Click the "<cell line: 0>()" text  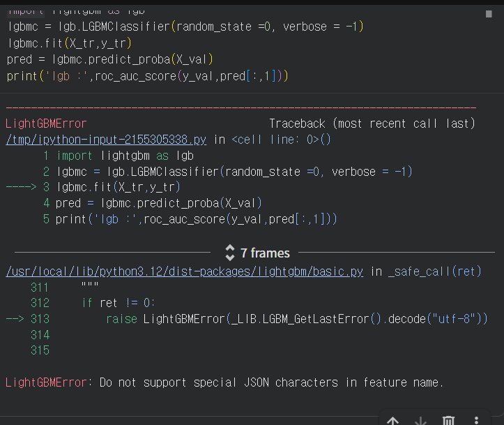coord(281,140)
